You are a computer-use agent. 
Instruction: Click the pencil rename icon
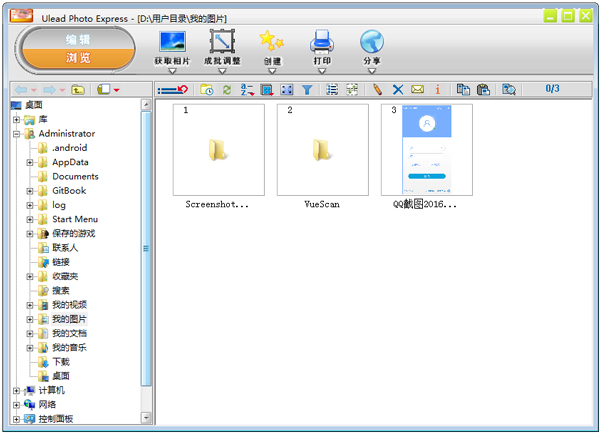[x=377, y=90]
